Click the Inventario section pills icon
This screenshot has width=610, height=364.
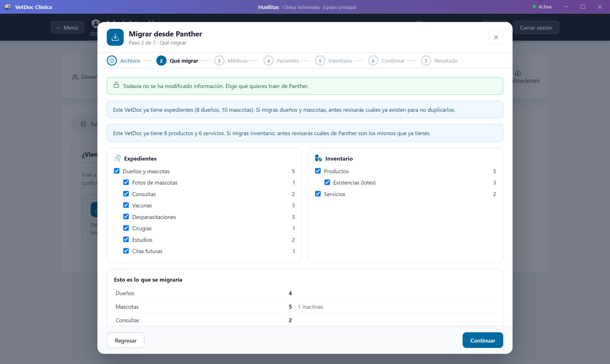pyautogui.click(x=318, y=158)
